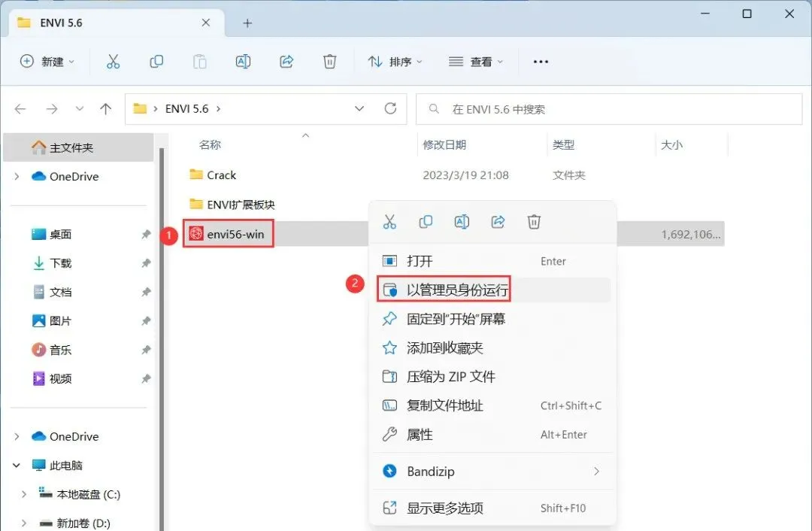Open the See more (three dots) toolbar menu
812x531 pixels.
click(x=541, y=62)
